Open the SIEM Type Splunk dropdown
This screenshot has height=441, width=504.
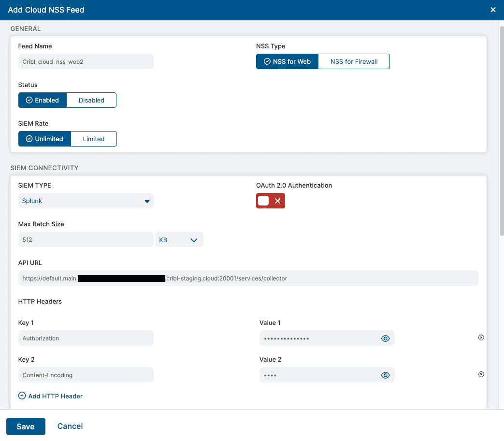(x=86, y=201)
